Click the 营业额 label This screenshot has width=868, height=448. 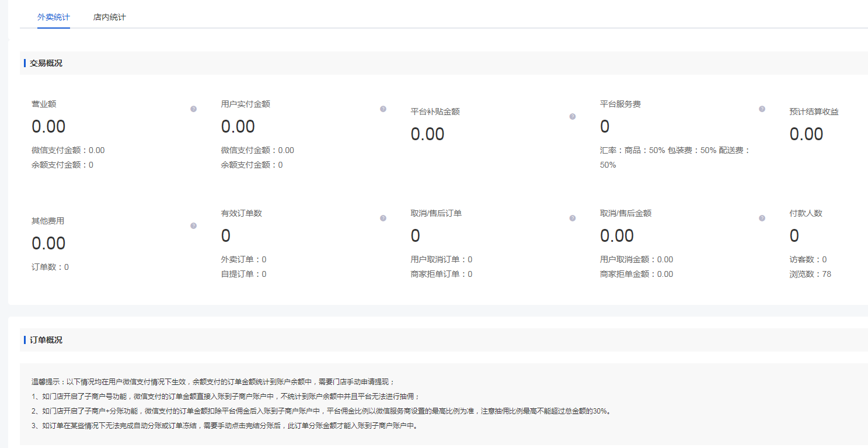(x=44, y=104)
